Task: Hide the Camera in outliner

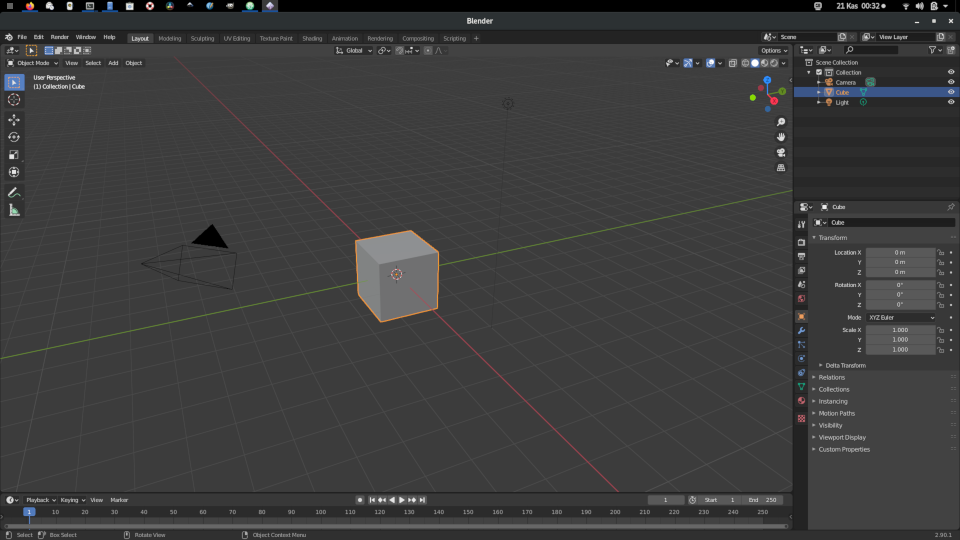Action: pyautogui.click(x=951, y=82)
